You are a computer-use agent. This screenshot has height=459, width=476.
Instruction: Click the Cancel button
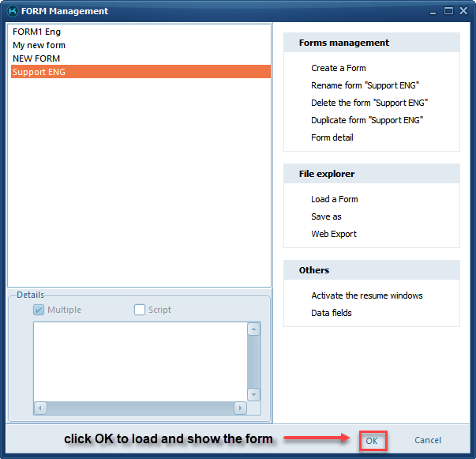pyautogui.click(x=428, y=440)
